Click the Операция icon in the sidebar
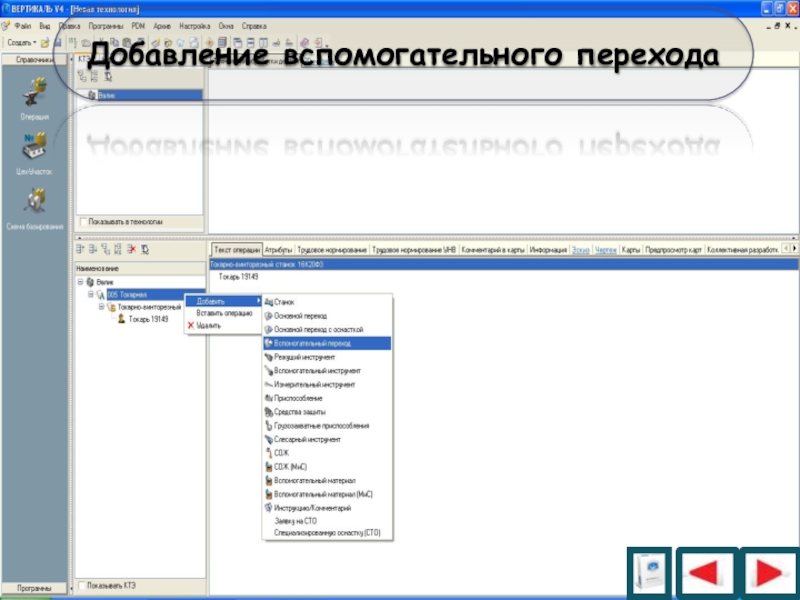The image size is (800, 600). [34, 98]
